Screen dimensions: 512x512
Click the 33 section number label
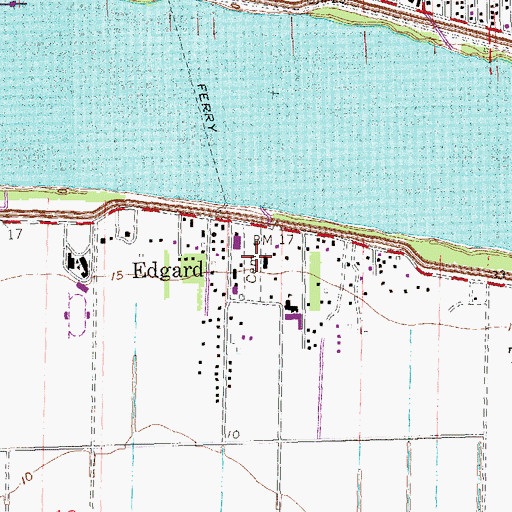[x=499, y=274]
